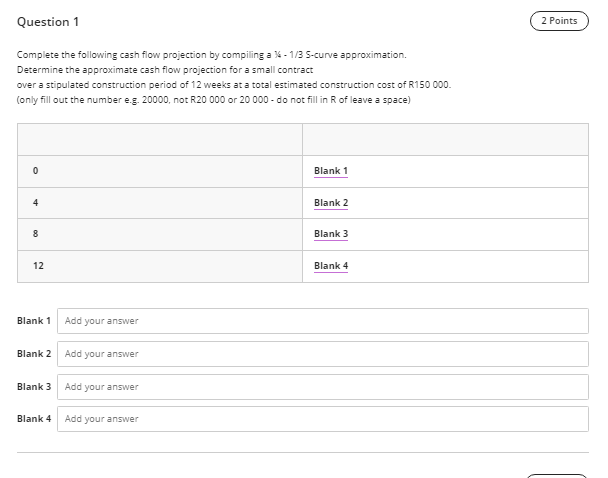Click the table cell showing week 12
The height and width of the screenshot is (478, 608).
pos(160,266)
